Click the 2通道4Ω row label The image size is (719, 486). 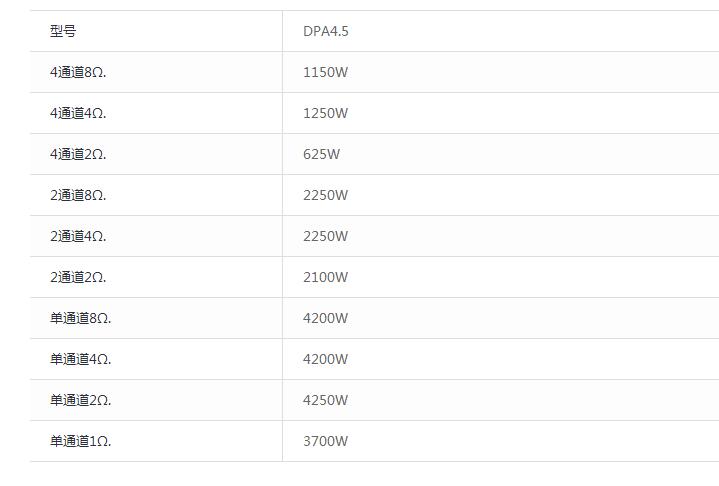(78, 236)
